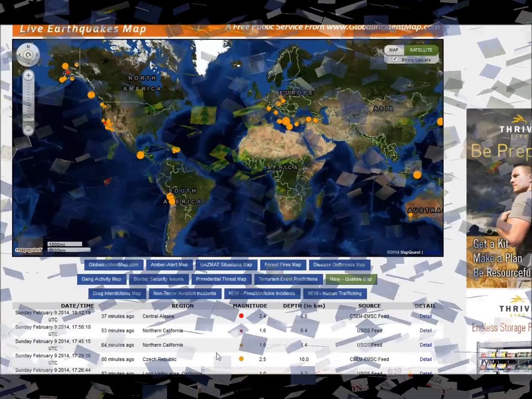Viewport: 532px width, 399px height.
Task: Open the Presidential Threat Map
Action: 221,279
